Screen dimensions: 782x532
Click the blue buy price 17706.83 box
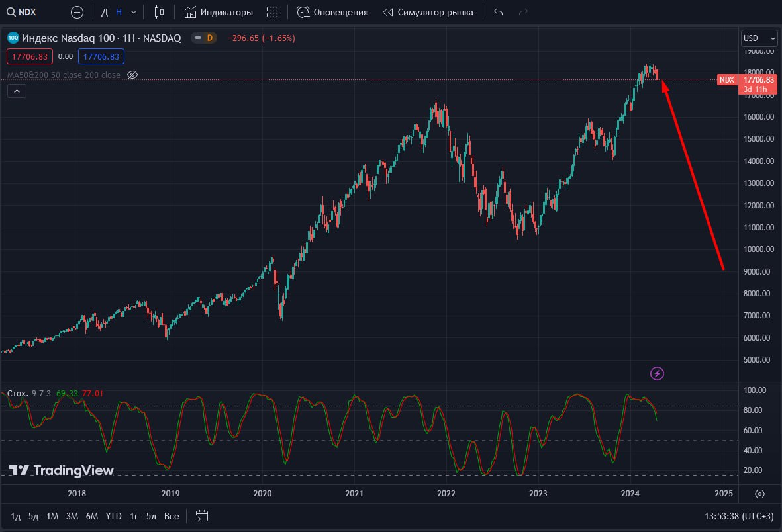tap(101, 56)
